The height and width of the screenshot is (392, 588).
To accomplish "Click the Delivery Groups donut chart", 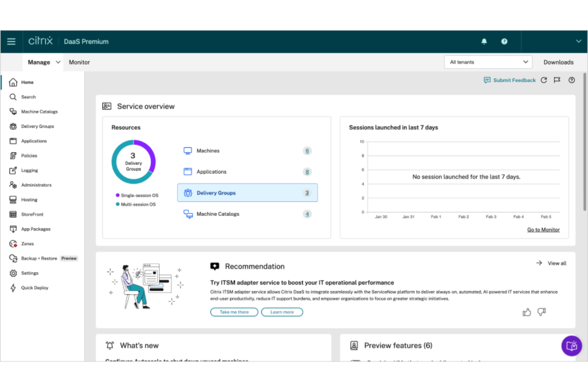I will (x=133, y=162).
